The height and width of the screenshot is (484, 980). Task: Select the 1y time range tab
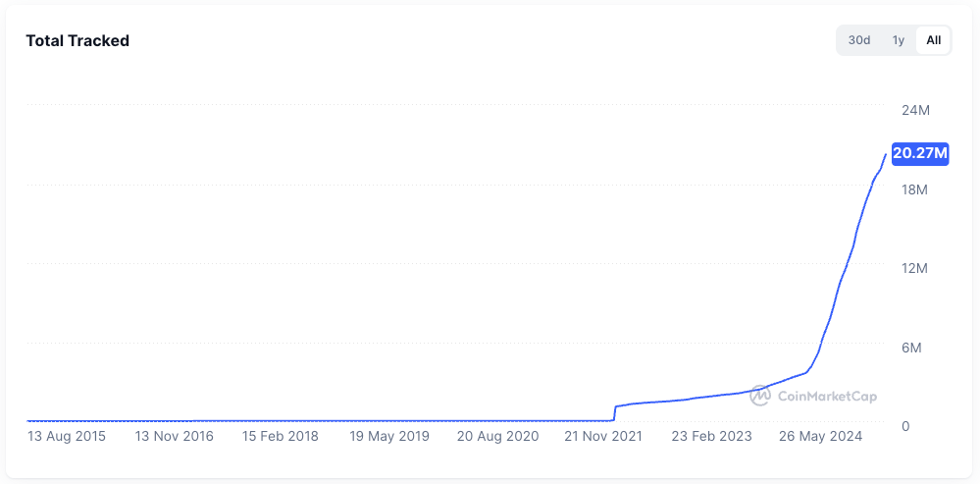click(898, 40)
